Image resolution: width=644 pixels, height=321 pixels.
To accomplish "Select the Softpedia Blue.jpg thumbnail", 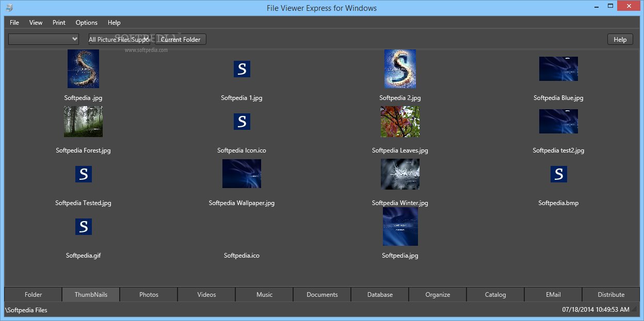I will pos(558,69).
